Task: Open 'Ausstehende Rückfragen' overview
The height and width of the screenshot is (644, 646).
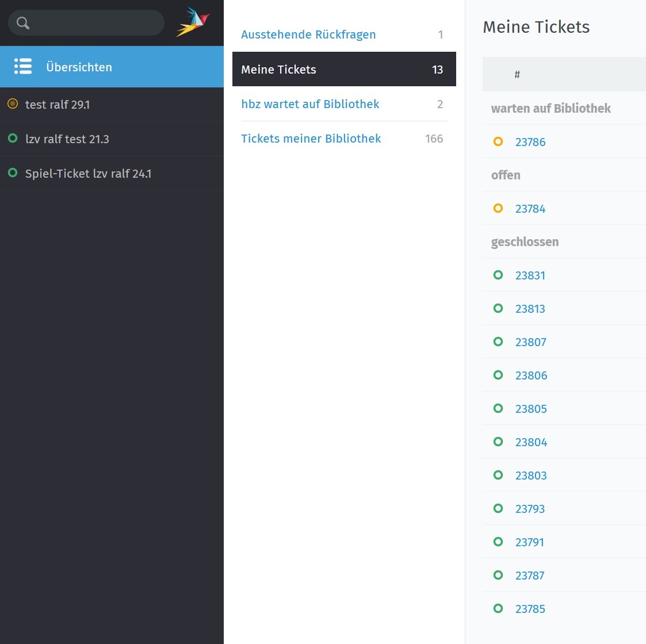Action: [308, 34]
